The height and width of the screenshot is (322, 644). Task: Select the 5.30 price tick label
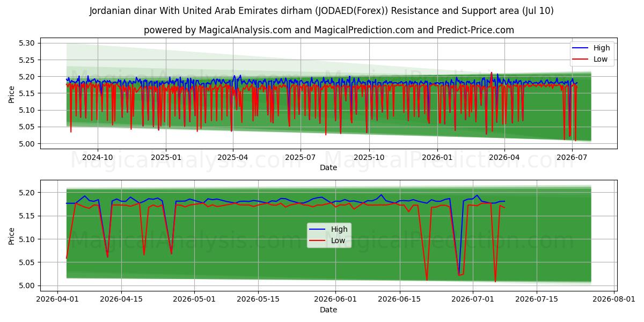click(x=27, y=43)
